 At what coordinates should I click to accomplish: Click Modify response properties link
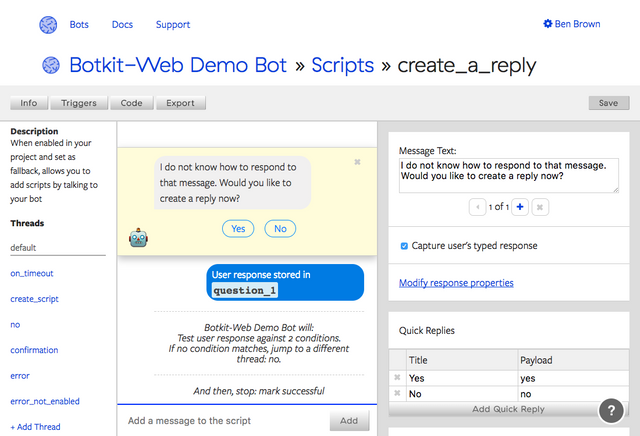tap(456, 283)
